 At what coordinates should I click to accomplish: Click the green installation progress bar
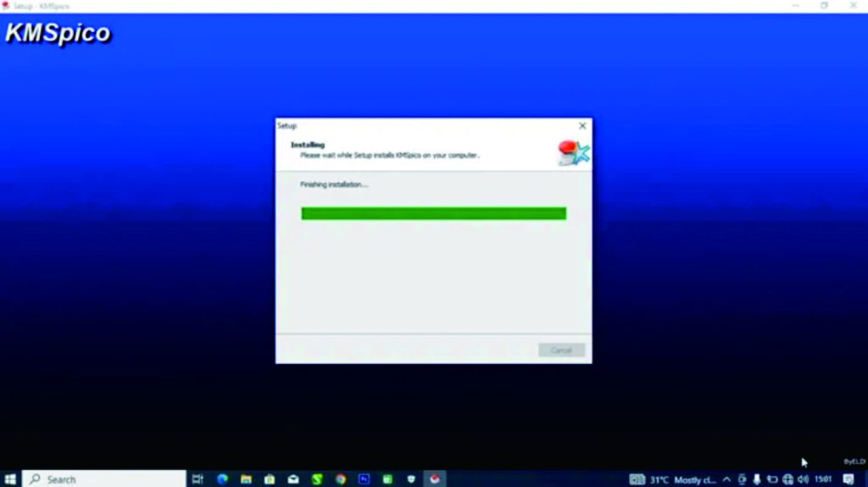[x=433, y=214]
